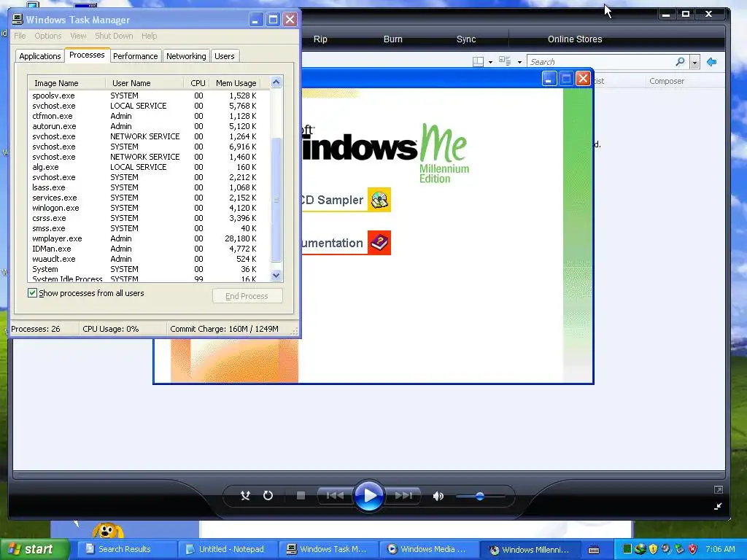Switch to Untitled - Notepad taskbar item

[x=226, y=549]
